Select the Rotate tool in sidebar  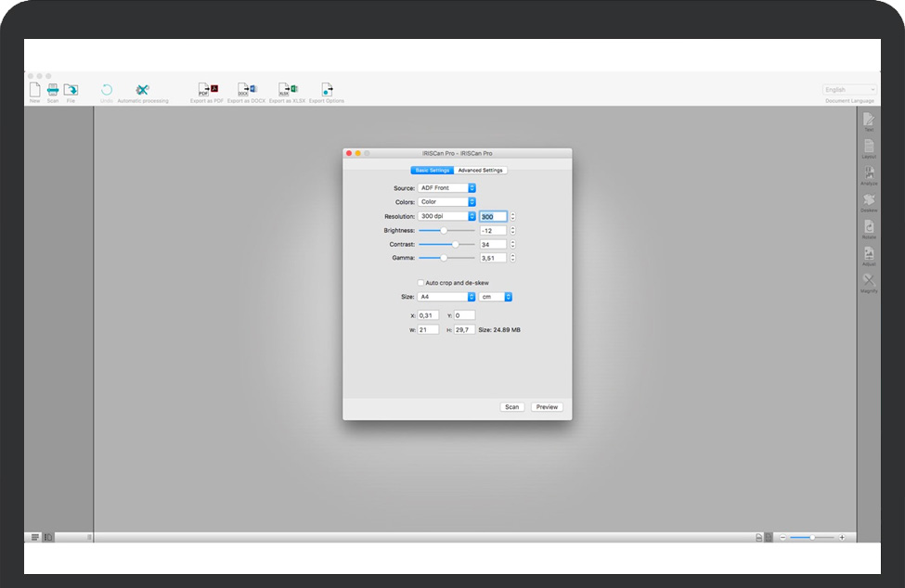[869, 227]
